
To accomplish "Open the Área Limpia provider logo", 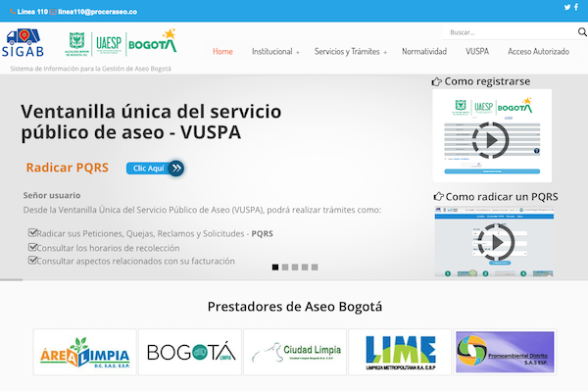I will click(84, 352).
